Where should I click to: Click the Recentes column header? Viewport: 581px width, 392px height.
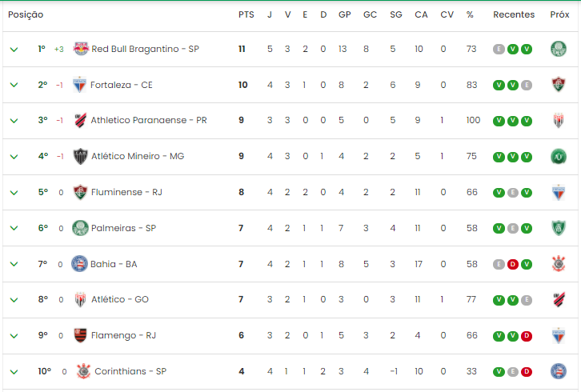[x=514, y=14]
